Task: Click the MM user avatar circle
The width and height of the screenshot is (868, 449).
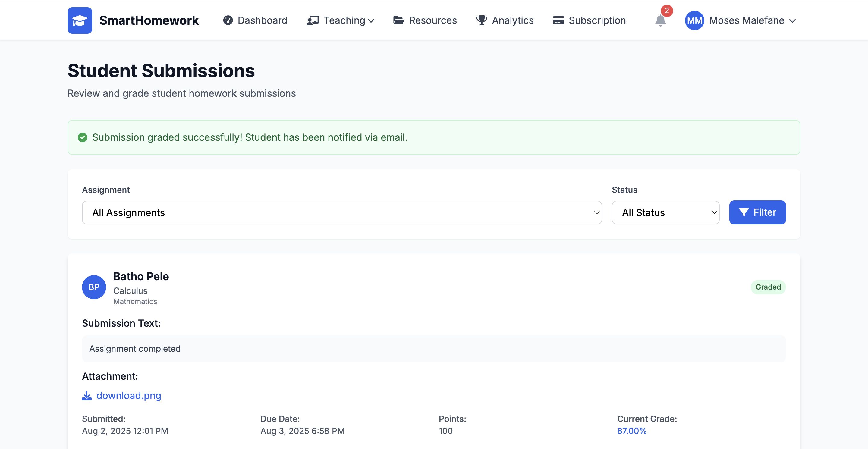Action: click(694, 20)
